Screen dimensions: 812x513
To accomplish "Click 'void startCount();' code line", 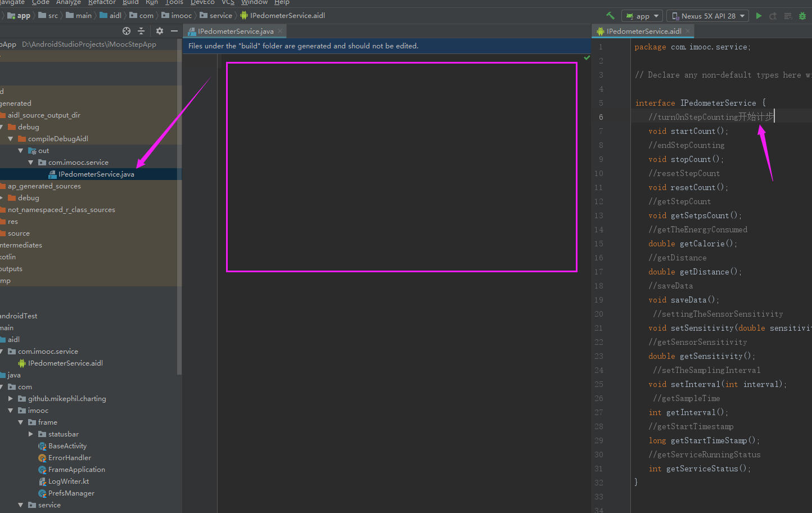I will (688, 131).
